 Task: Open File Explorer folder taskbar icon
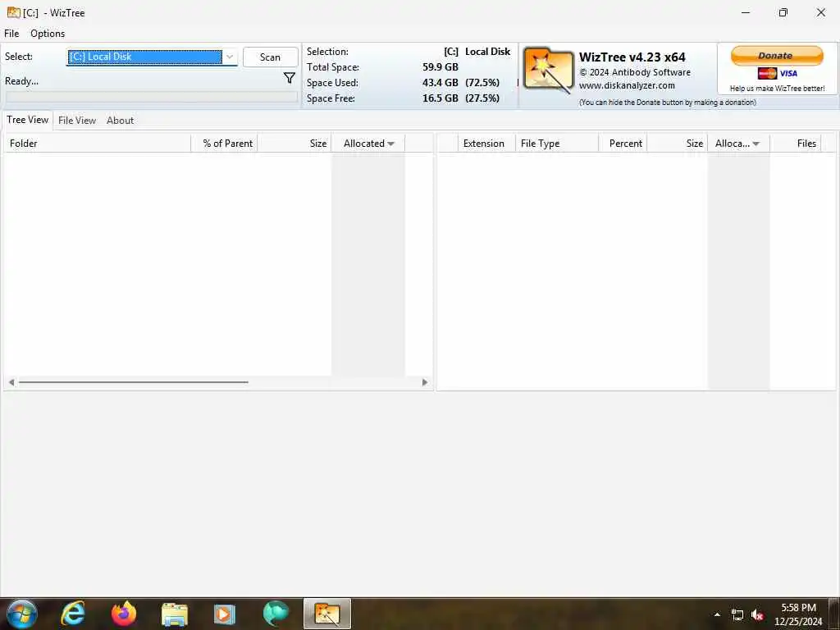pos(175,614)
